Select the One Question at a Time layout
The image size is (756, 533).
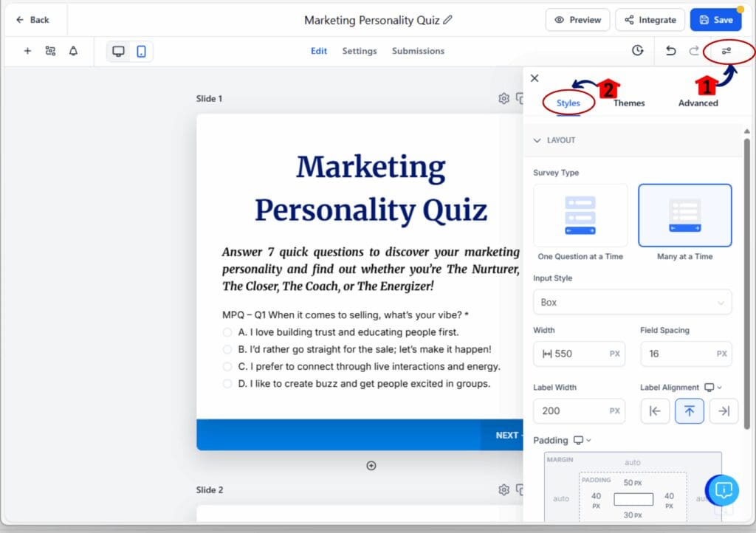(x=580, y=215)
